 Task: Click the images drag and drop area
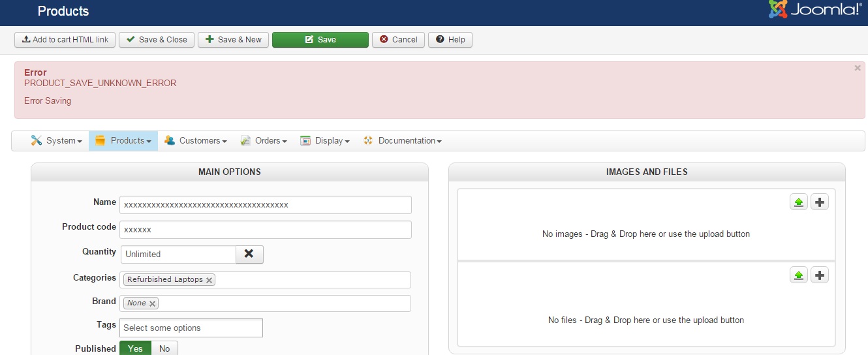646,224
